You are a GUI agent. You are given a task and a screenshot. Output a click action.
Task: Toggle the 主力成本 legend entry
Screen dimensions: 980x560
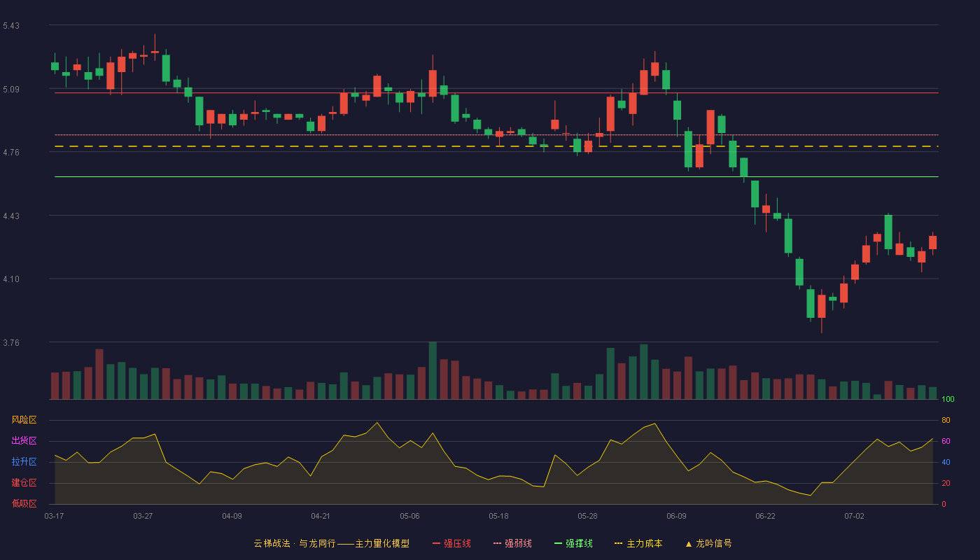pos(638,543)
